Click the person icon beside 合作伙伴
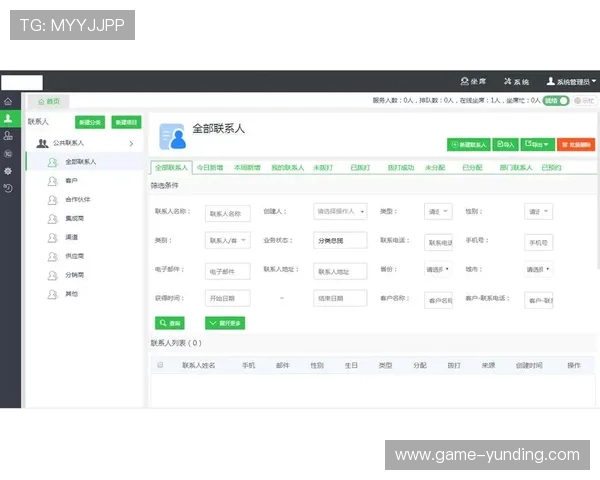Image resolution: width=600 pixels, height=480 pixels. pyautogui.click(x=52, y=199)
